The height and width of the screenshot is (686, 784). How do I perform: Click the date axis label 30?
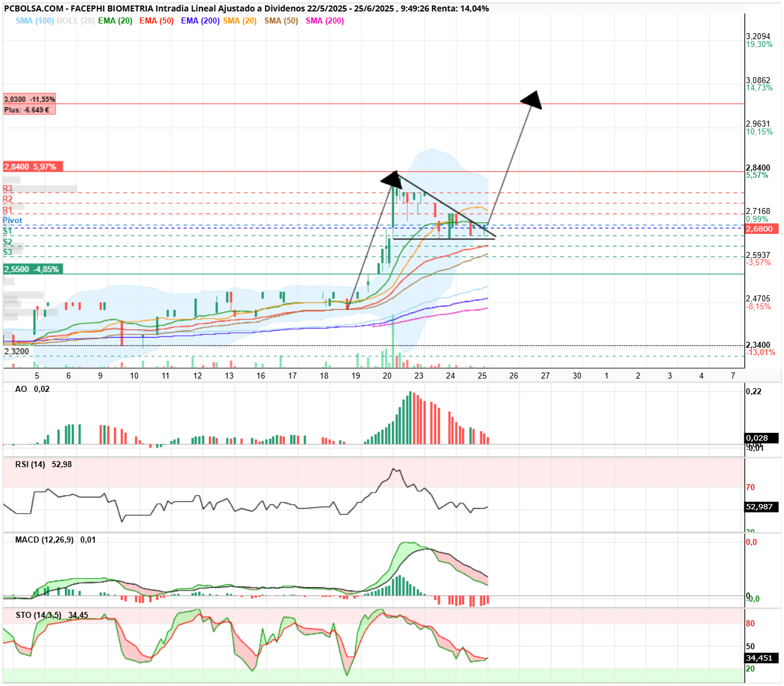tap(577, 376)
